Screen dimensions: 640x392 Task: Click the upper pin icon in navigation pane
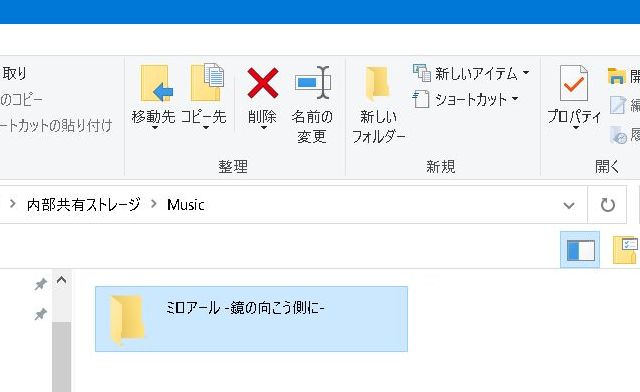[x=40, y=284]
